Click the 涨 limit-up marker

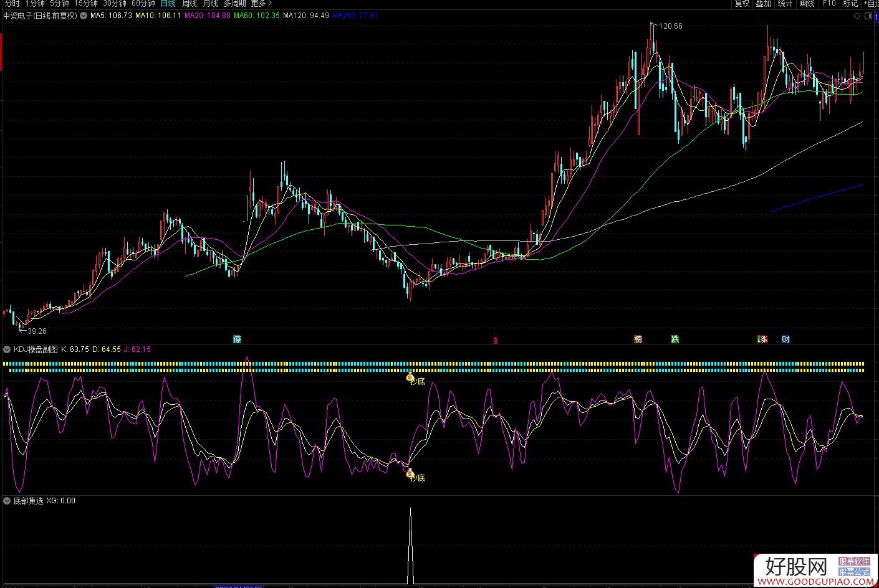763,339
